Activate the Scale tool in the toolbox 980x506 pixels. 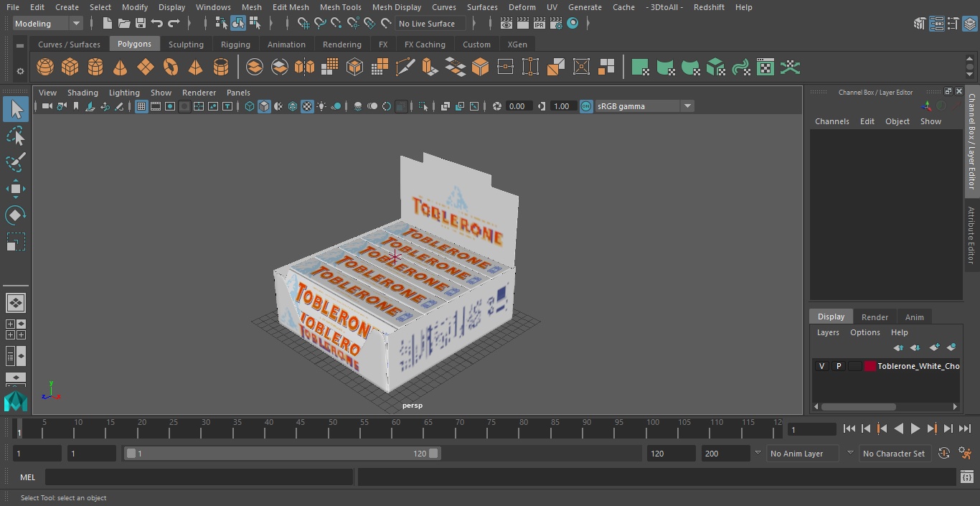pyautogui.click(x=16, y=242)
